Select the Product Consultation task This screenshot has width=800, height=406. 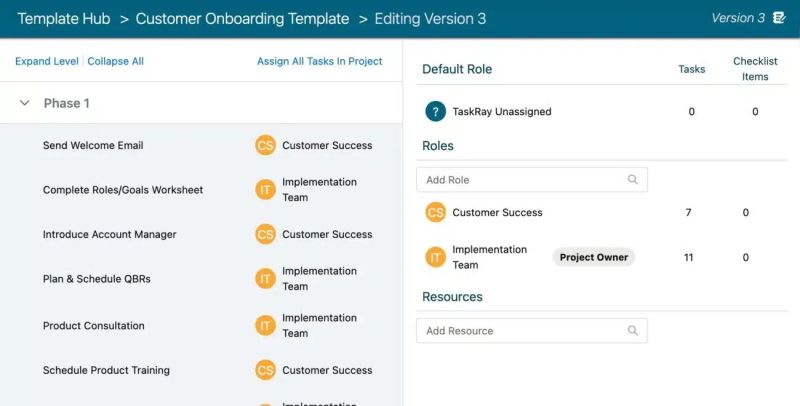pos(94,326)
